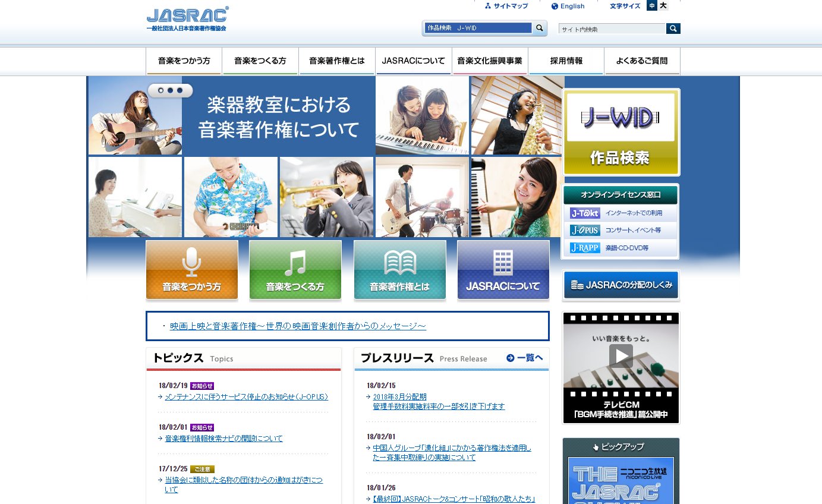
Task: Switch text size to 大
Action: pyautogui.click(x=664, y=5)
